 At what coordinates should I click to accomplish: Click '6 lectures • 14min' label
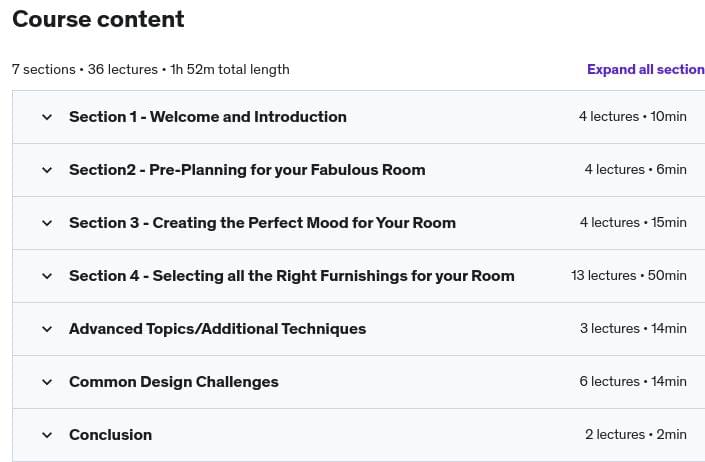tap(632, 382)
